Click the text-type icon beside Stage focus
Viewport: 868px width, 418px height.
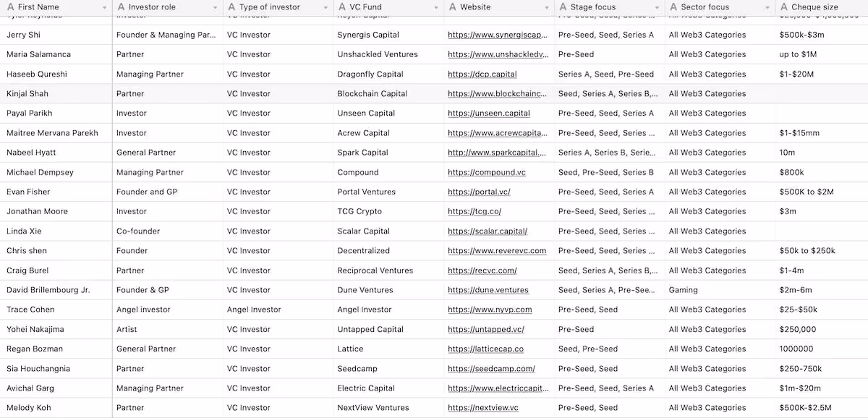pos(563,7)
